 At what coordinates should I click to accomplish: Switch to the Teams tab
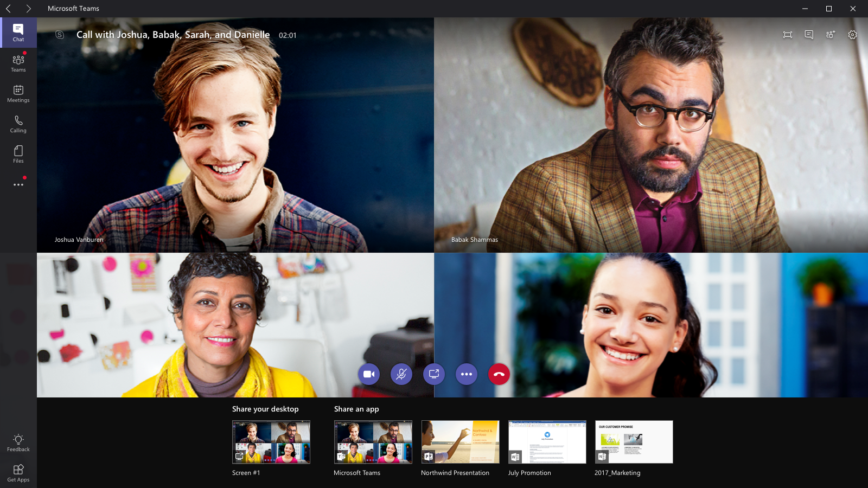pyautogui.click(x=18, y=63)
